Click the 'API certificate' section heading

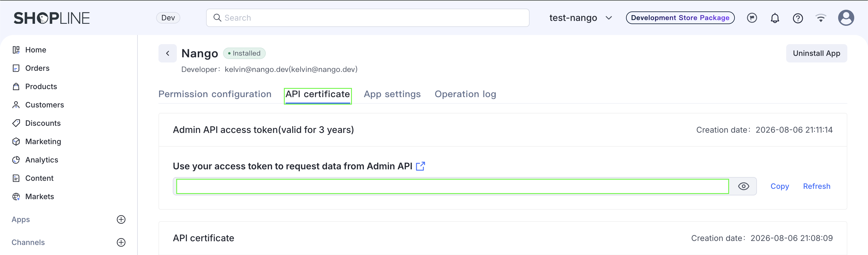click(204, 238)
